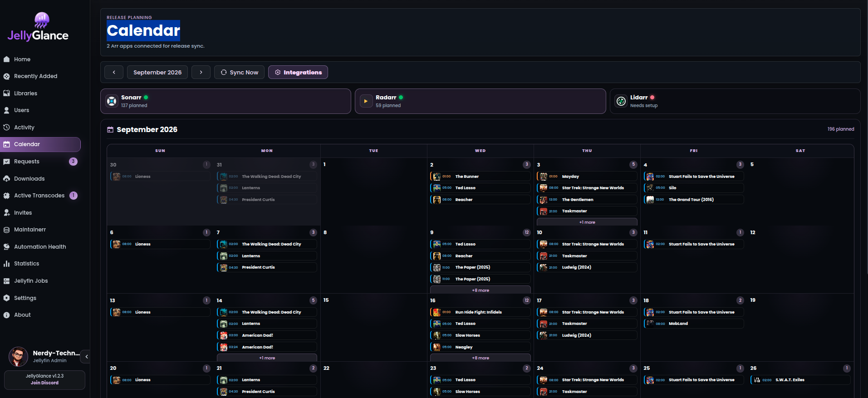868x398 pixels.
Task: Select the Invites icon in the sidebar
Action: 7,213
